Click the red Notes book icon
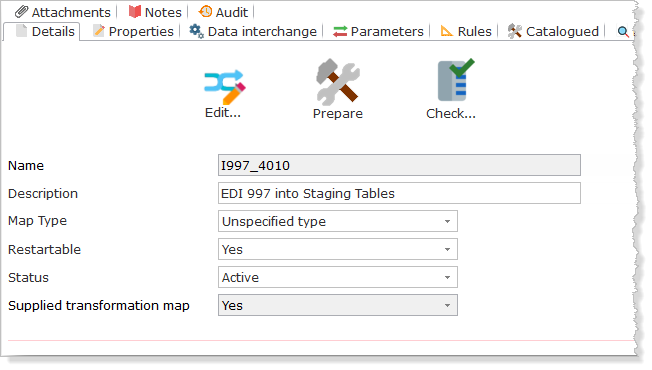 tap(135, 12)
